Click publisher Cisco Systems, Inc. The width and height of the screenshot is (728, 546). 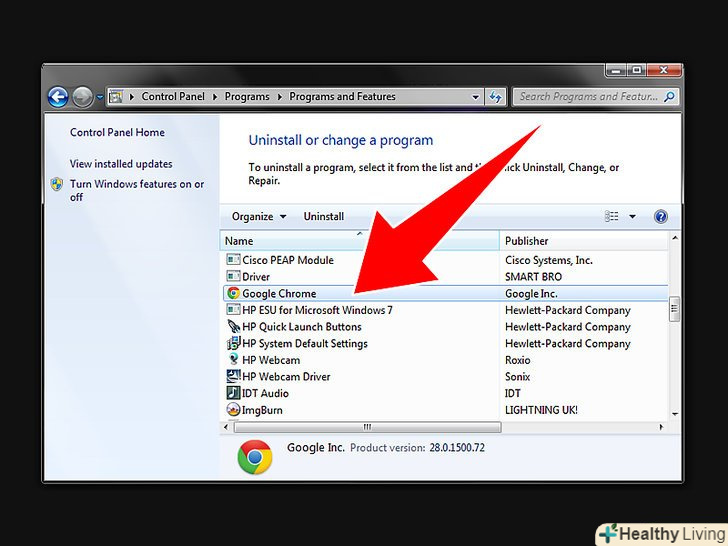[x=549, y=260]
